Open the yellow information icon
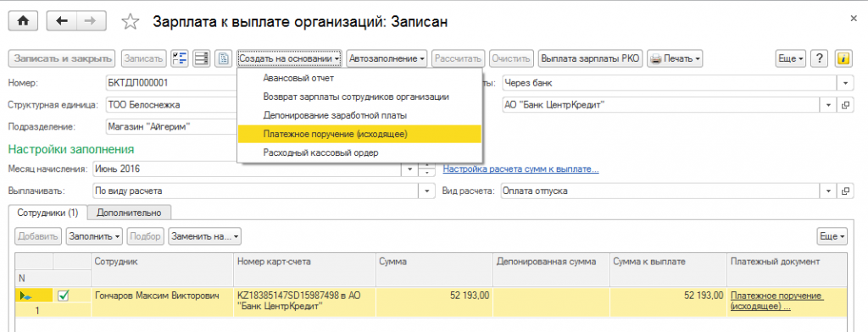The image size is (868, 332). point(843,58)
